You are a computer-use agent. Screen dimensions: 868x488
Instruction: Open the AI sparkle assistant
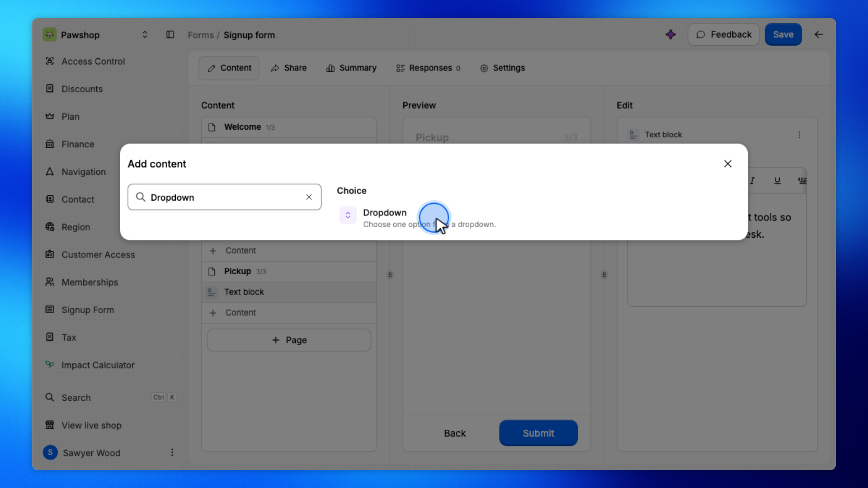[x=670, y=34]
